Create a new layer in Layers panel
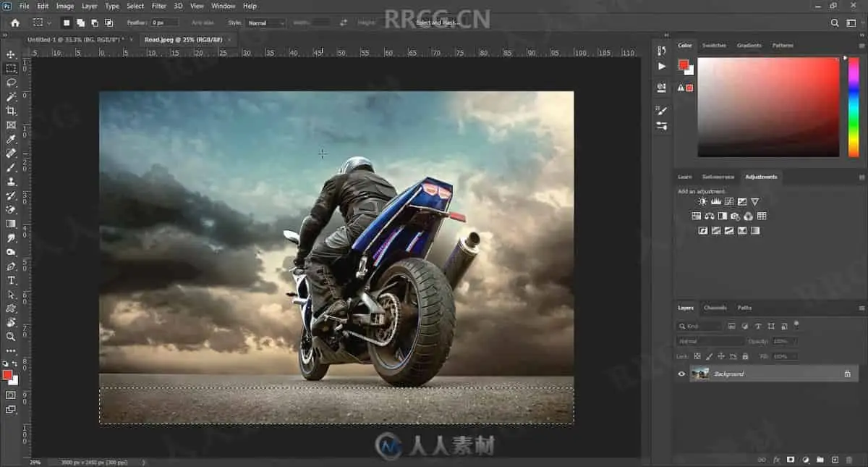Image resolution: width=868 pixels, height=467 pixels. pos(835,460)
